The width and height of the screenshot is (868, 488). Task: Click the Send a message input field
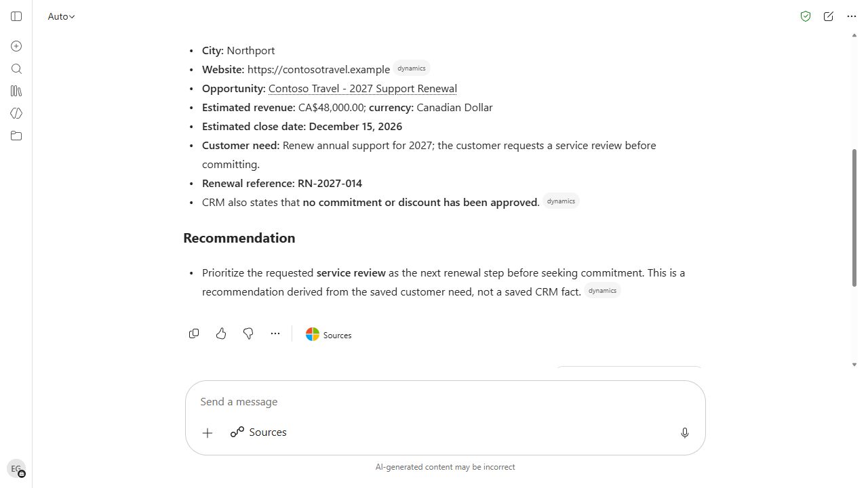click(445, 402)
